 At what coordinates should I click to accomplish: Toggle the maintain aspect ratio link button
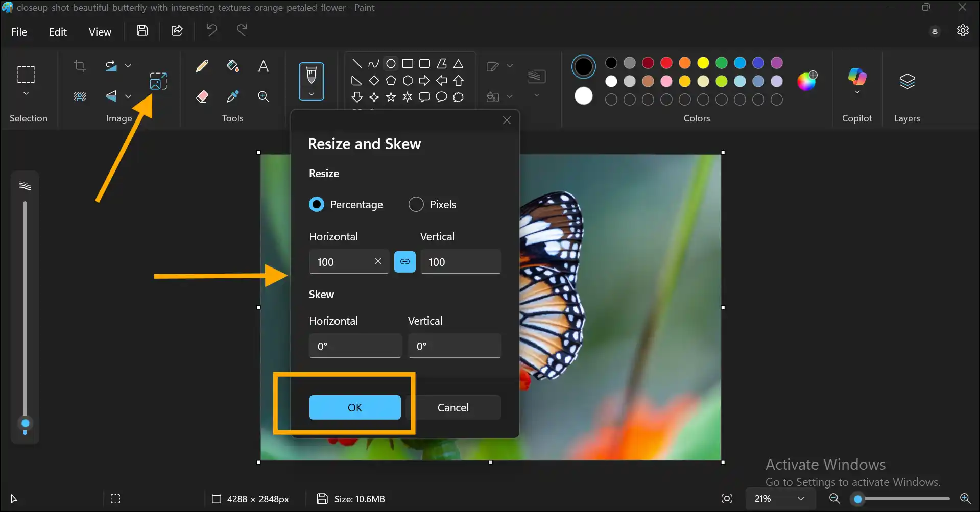tap(405, 261)
